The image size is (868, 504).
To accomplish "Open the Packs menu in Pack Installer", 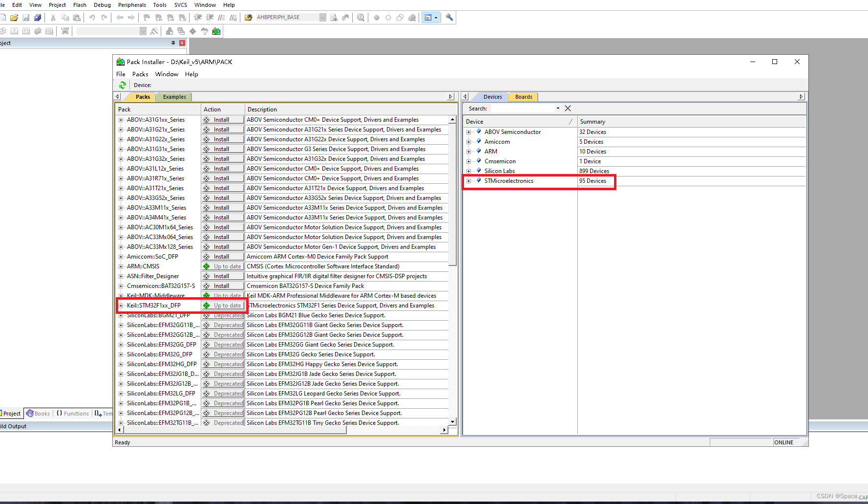I will [140, 74].
